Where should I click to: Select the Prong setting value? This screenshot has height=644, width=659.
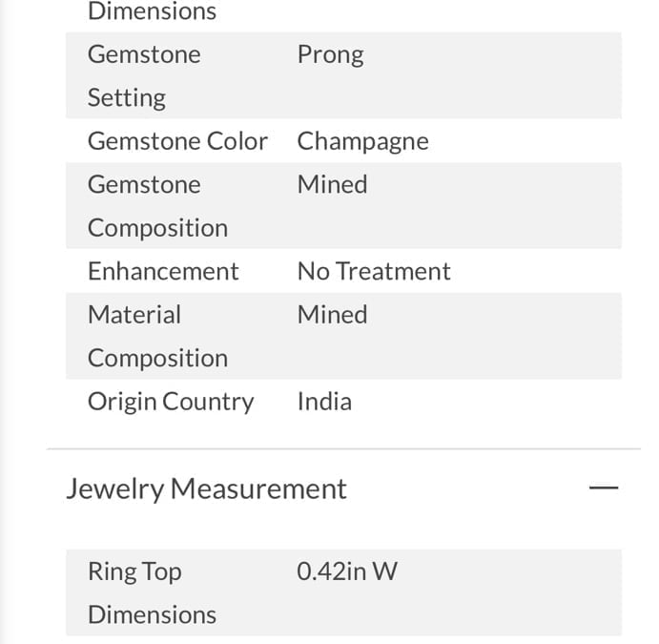[x=330, y=55]
